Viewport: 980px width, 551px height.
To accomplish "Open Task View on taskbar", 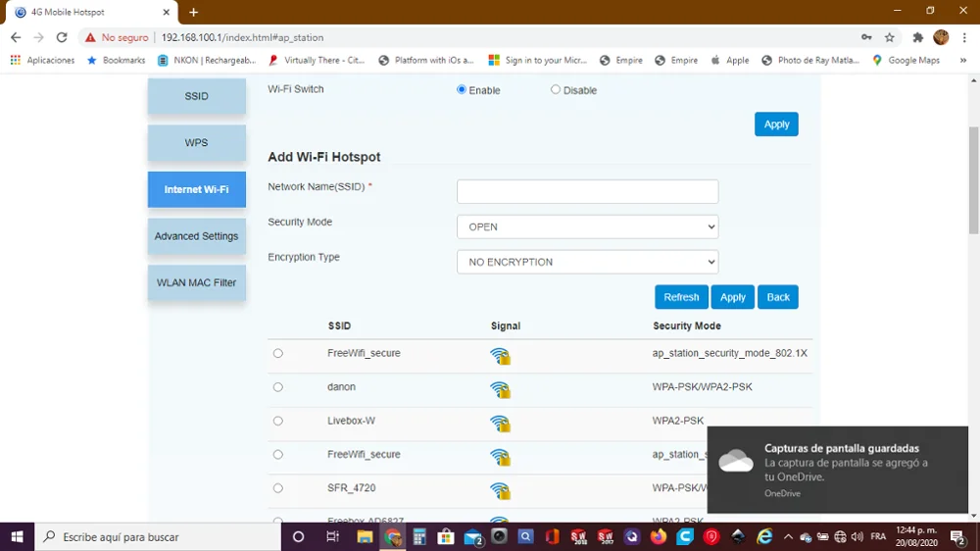I will click(332, 536).
